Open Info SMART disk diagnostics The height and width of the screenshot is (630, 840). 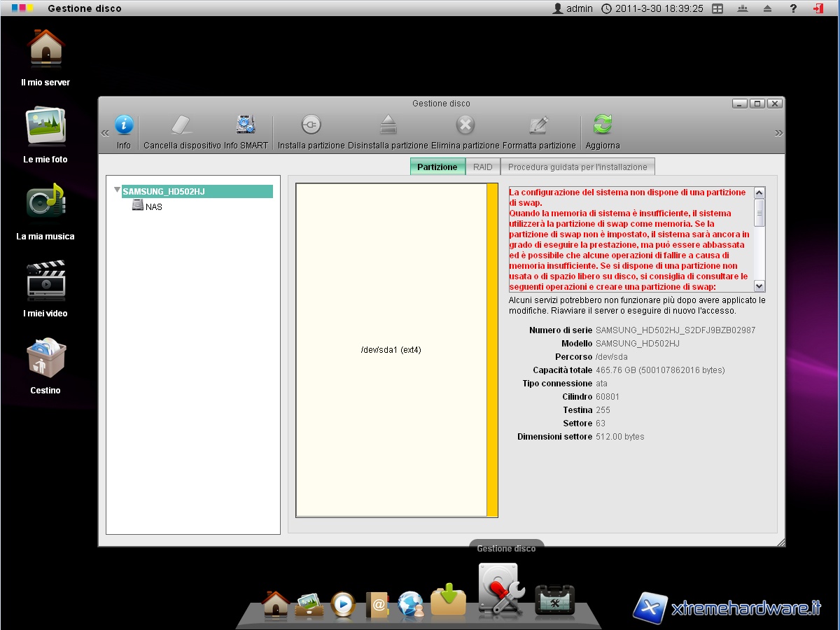tap(246, 126)
